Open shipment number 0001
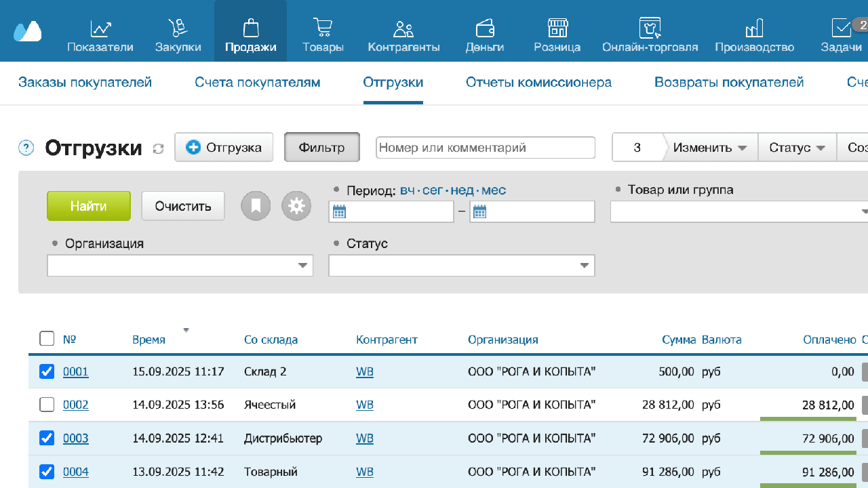The image size is (868, 488). 76,371
